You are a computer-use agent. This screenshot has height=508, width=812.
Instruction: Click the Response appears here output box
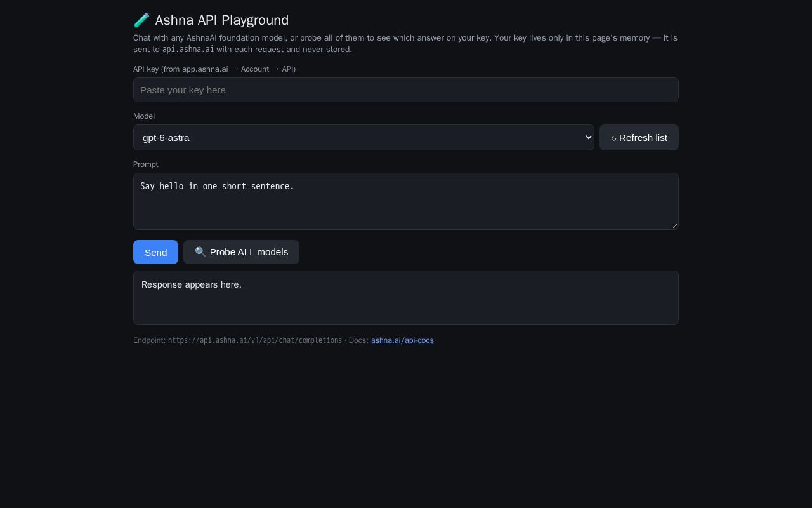pos(406,298)
